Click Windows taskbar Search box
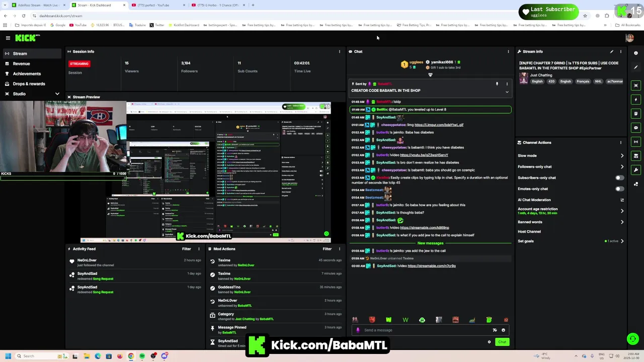The height and width of the screenshot is (362, 644). [x=42, y=356]
